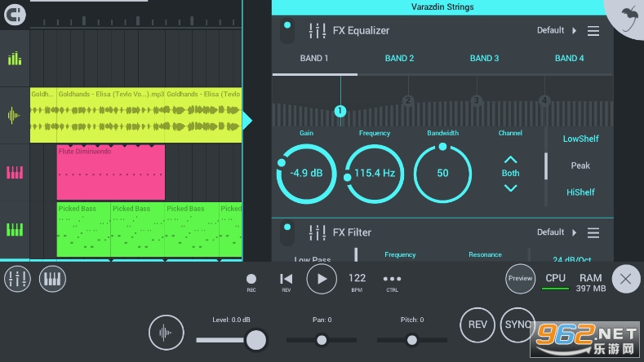Select the pink piano track icon

[15, 172]
